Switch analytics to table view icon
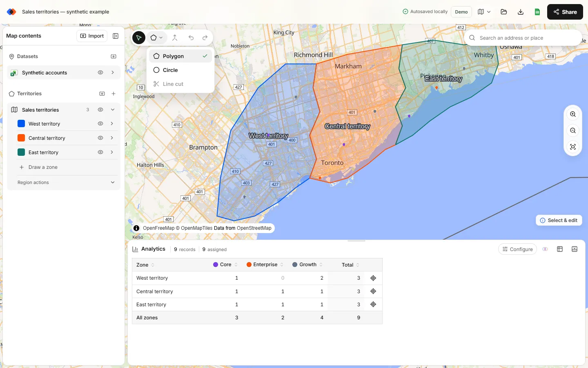 click(x=560, y=249)
